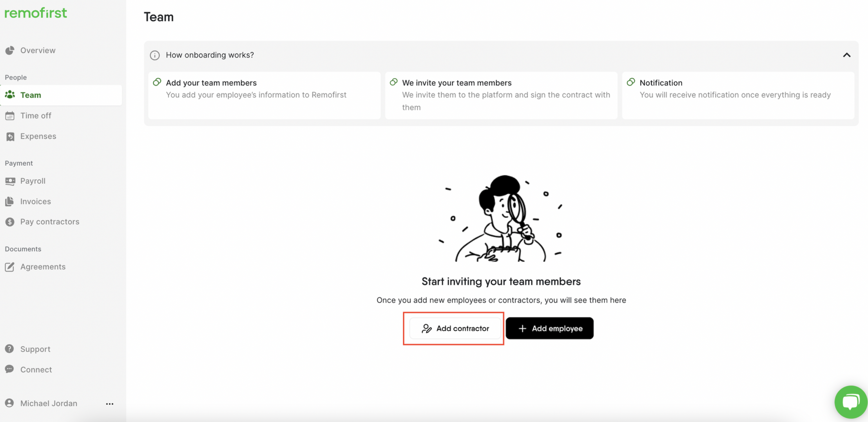
Task: Click the Add your team members card
Action: point(264,95)
